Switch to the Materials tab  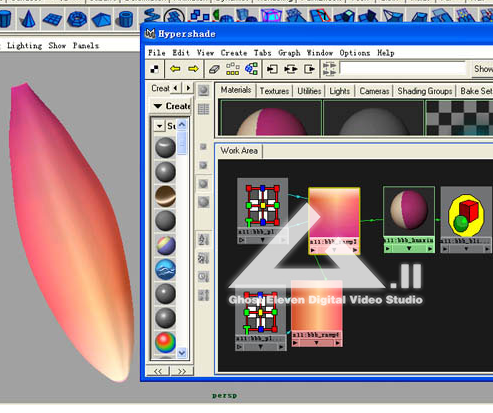[x=236, y=90]
